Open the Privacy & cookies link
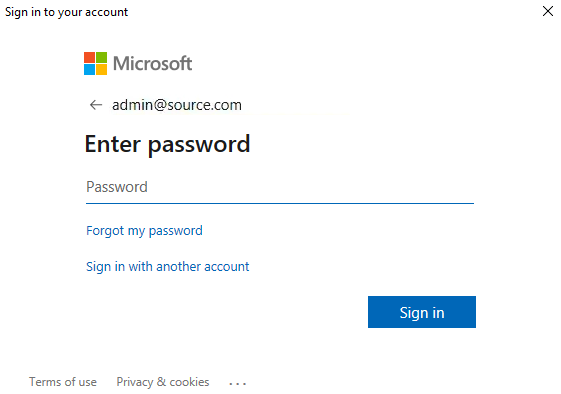 (x=163, y=382)
